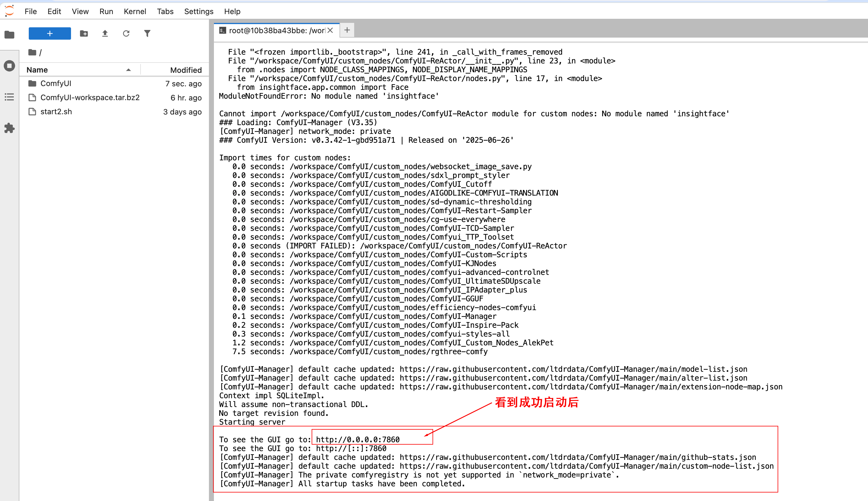Viewport: 868px width, 501px height.
Task: Click the http://[::]:7860 URL in terminal
Action: coord(351,448)
